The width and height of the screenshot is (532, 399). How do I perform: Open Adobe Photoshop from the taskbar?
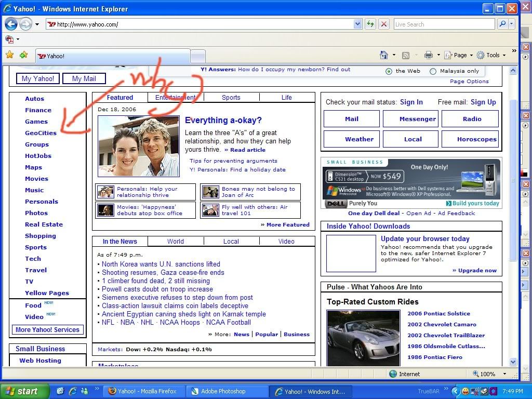(228, 391)
